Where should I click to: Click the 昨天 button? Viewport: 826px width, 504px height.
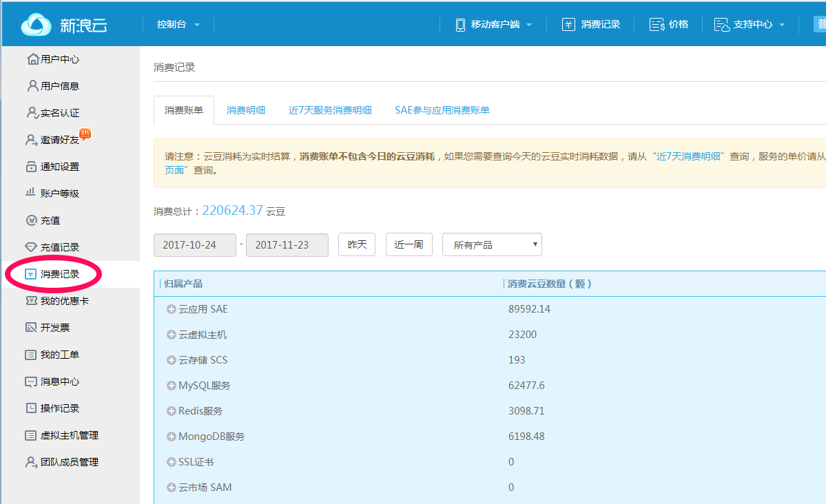pos(357,244)
